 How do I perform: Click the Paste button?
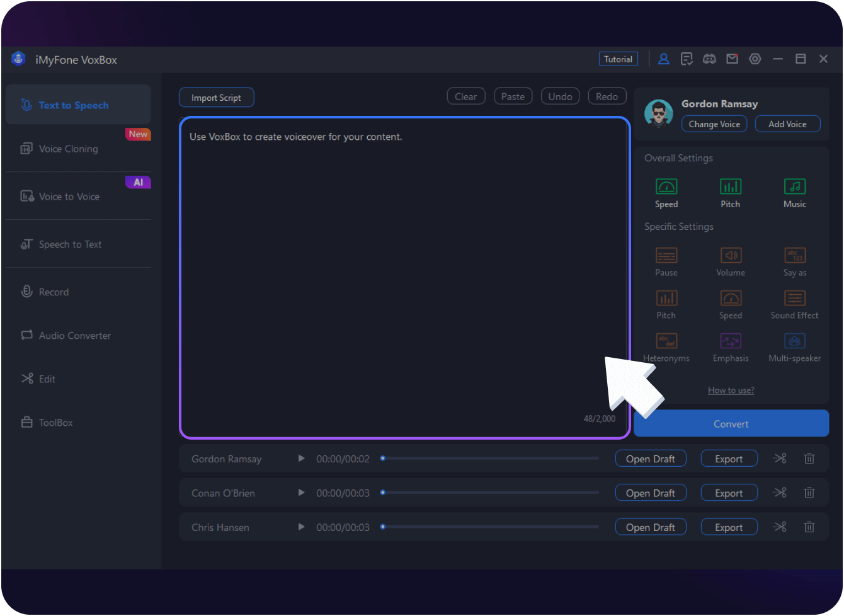(x=513, y=96)
